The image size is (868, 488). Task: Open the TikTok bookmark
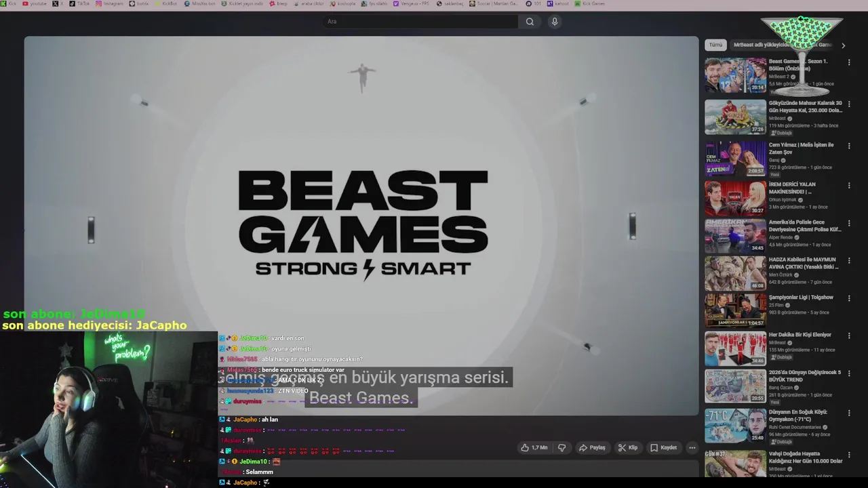pos(79,3)
